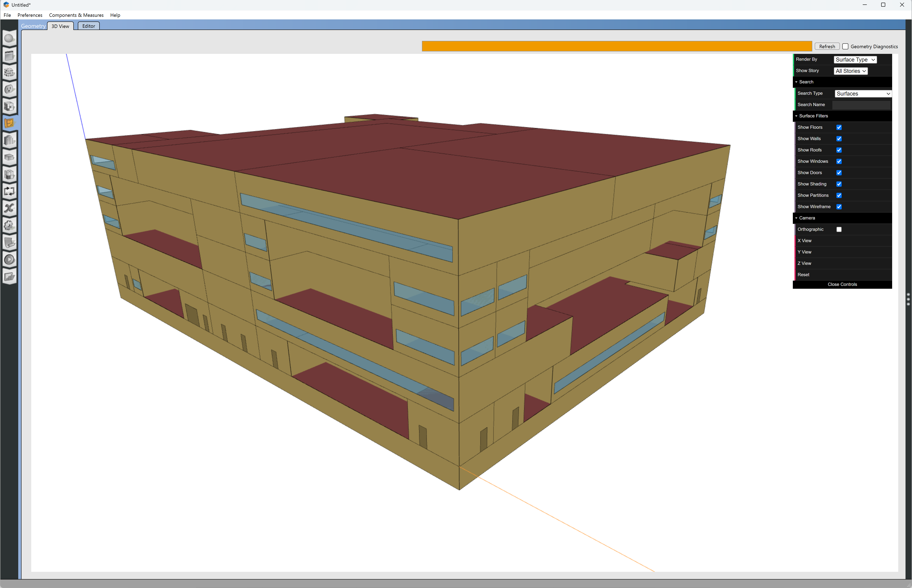Enable the Geometry Diagnostics checkbox

(x=846, y=47)
